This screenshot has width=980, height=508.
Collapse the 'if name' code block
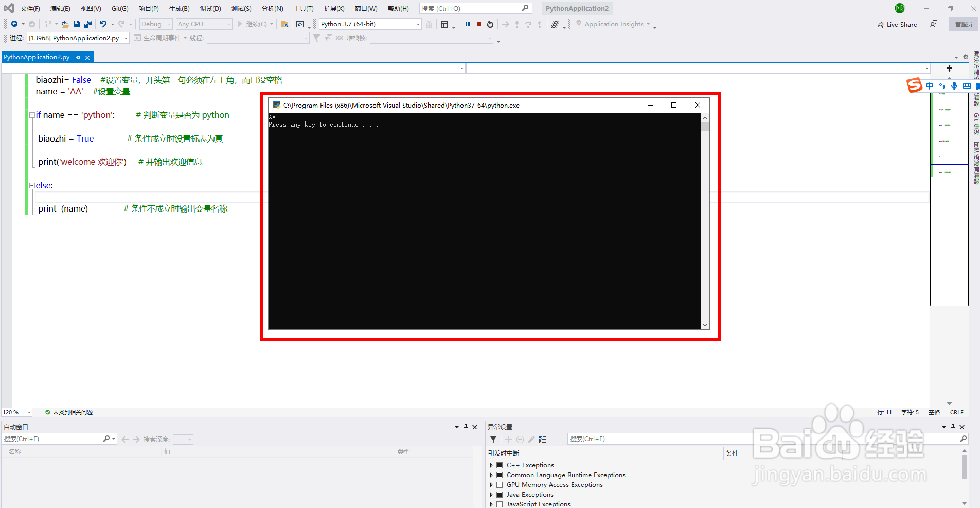32,115
